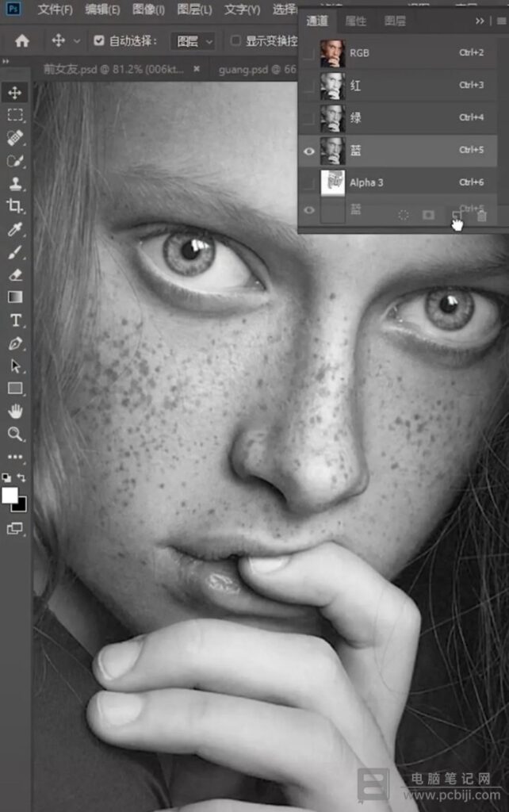Select the Eyedropper tool

pyautogui.click(x=15, y=229)
